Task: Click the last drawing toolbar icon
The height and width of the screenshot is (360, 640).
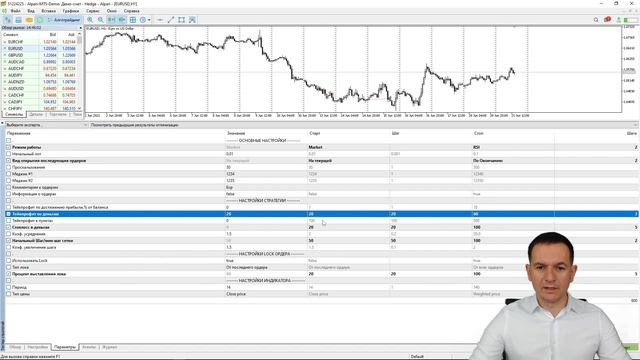Action: point(192,20)
